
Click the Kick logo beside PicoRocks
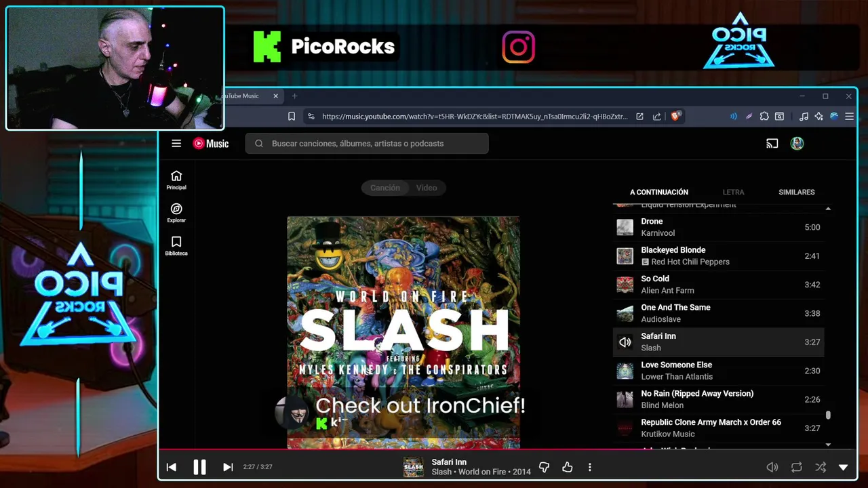267,47
